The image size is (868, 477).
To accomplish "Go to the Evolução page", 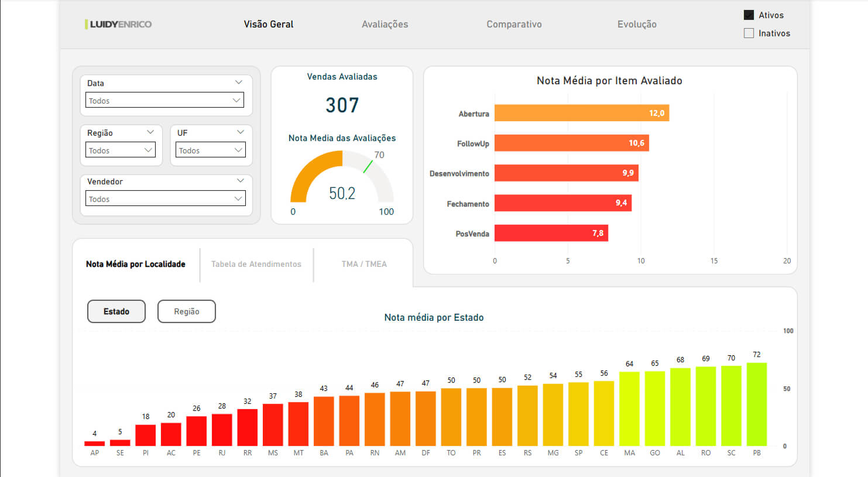I will (x=637, y=24).
